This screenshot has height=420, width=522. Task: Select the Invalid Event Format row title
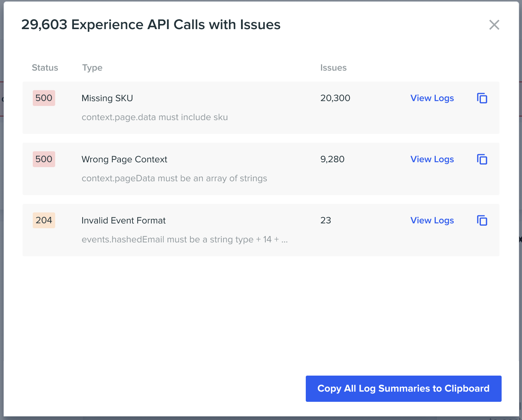pos(123,221)
